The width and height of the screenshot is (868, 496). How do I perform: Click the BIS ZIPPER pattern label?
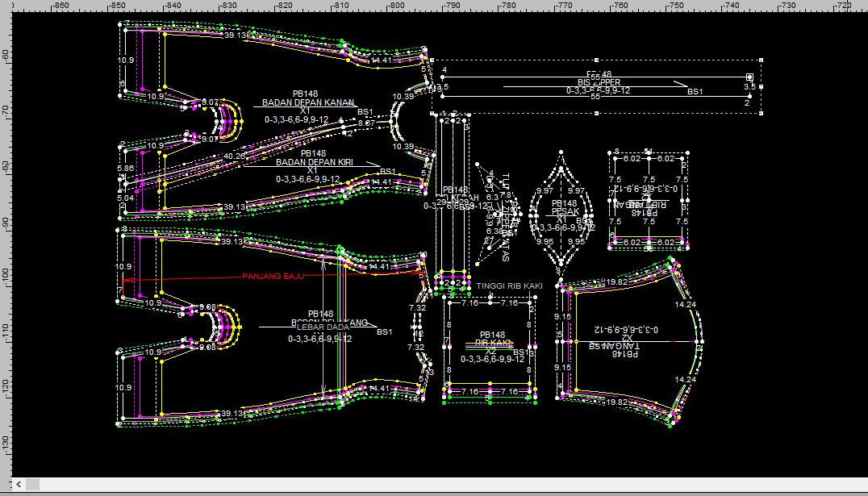599,83
